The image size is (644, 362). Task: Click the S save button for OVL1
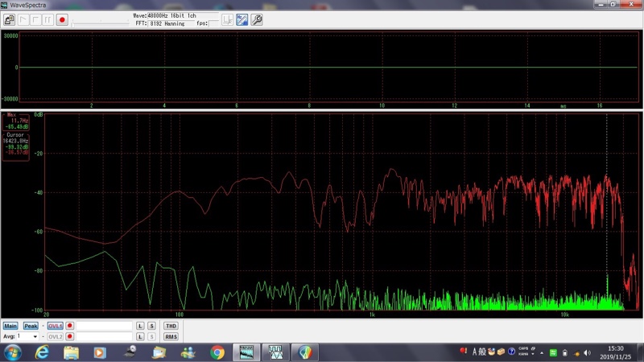151,326
